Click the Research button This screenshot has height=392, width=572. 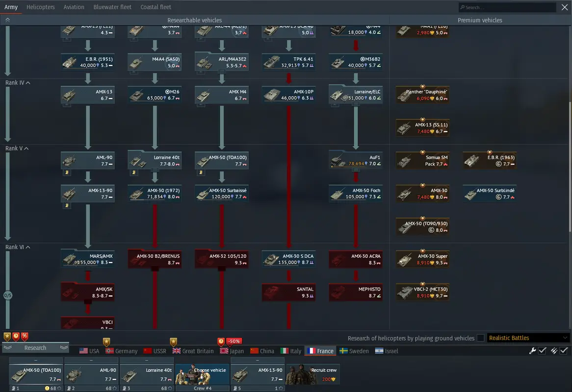(x=35, y=348)
